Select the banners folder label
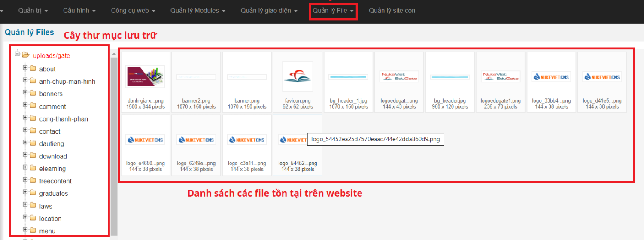Screen dimensions: 644x240 [51, 94]
